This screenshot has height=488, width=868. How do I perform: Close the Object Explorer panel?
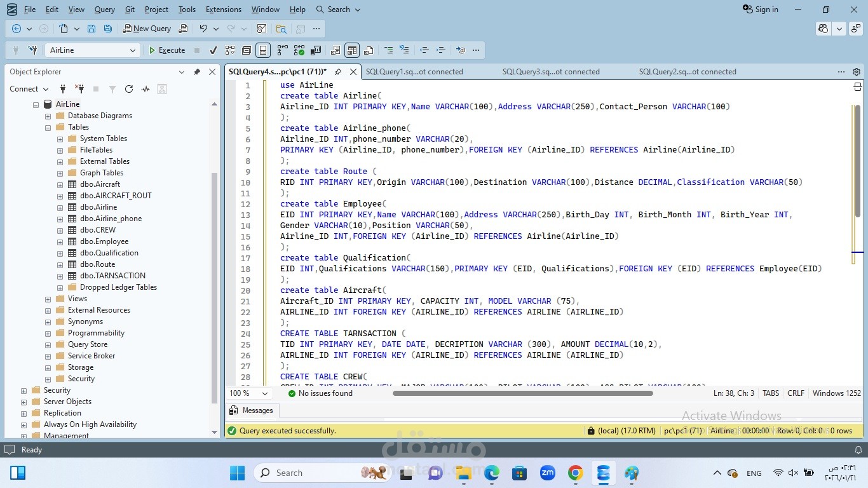point(212,72)
